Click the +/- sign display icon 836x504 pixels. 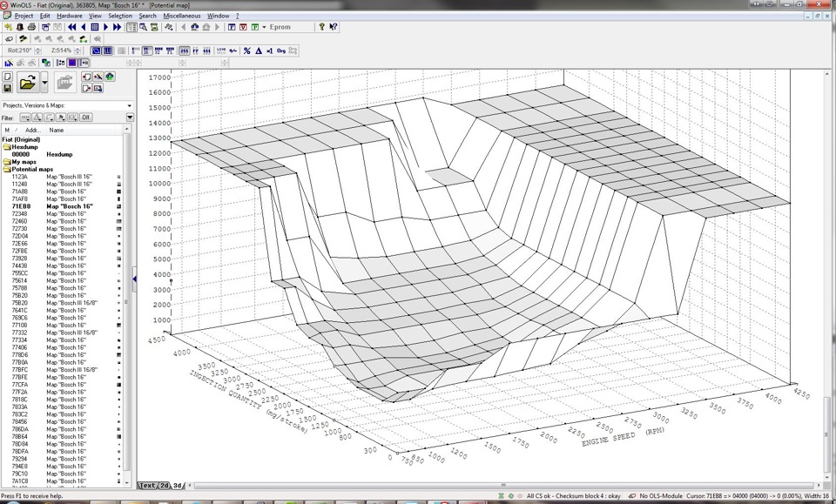click(233, 50)
